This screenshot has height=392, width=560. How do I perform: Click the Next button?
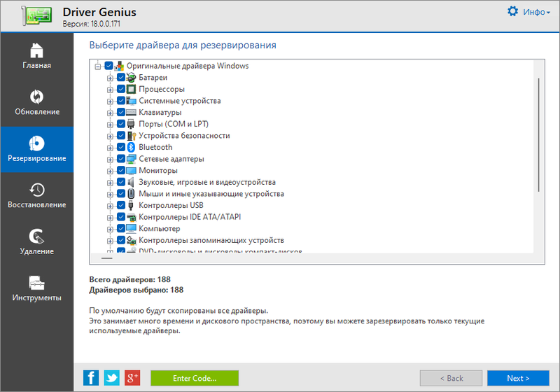tap(518, 378)
